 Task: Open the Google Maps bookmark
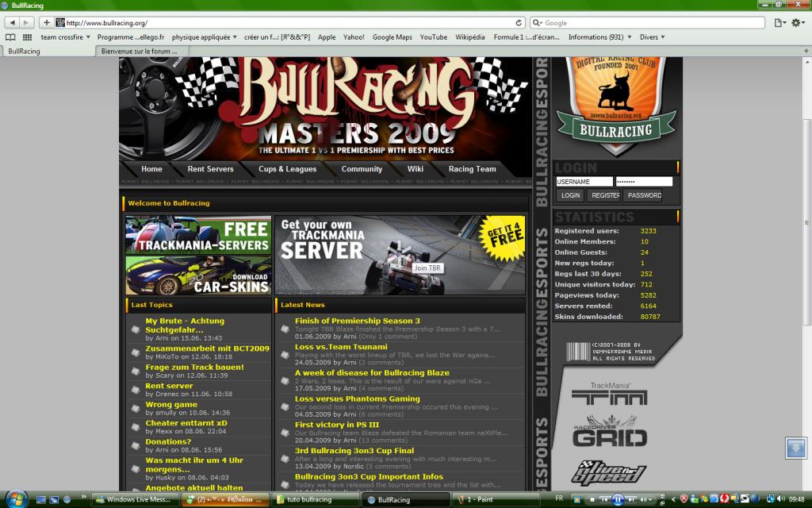pos(392,37)
